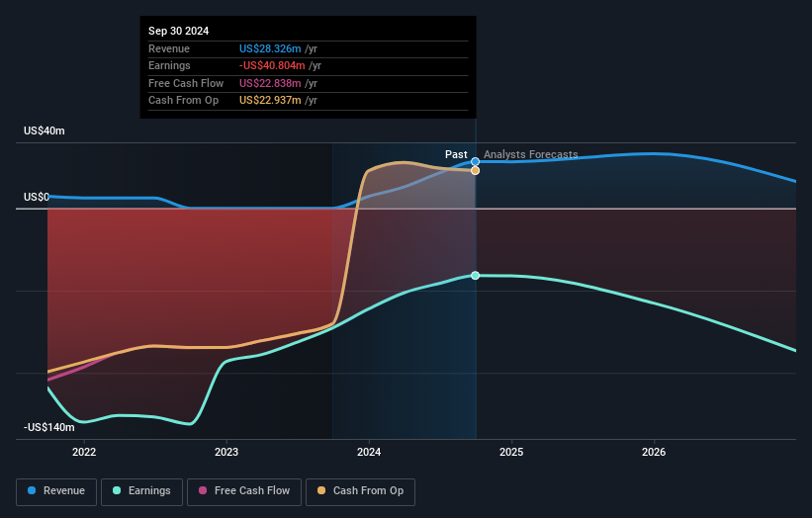The image size is (812, 518).
Task: Click the US$28.326m revenue value in tooltip
Action: [x=270, y=48]
